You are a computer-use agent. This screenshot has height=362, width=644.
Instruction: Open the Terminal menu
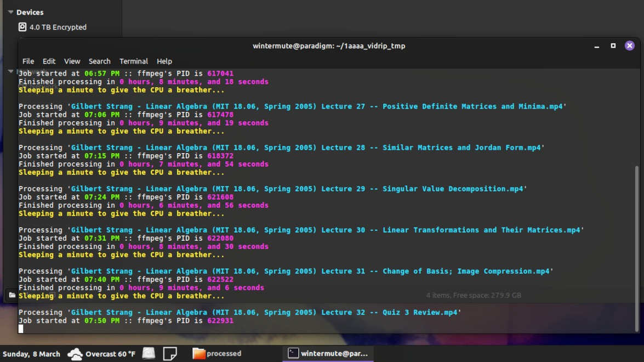coord(134,61)
